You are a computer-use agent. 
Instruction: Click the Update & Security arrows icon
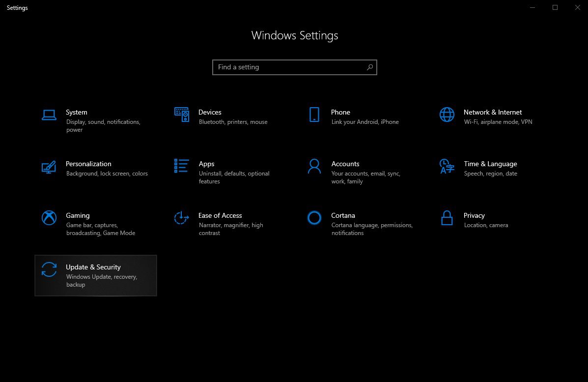pyautogui.click(x=49, y=269)
